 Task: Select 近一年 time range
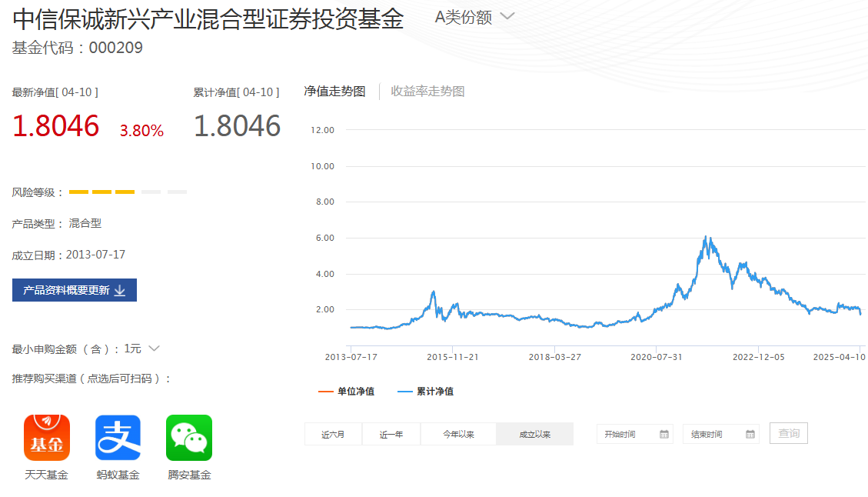point(391,434)
